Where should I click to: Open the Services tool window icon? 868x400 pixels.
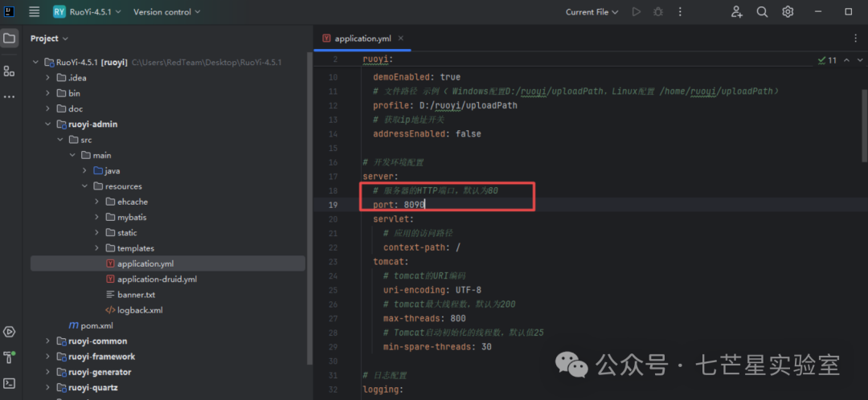pos(9,332)
